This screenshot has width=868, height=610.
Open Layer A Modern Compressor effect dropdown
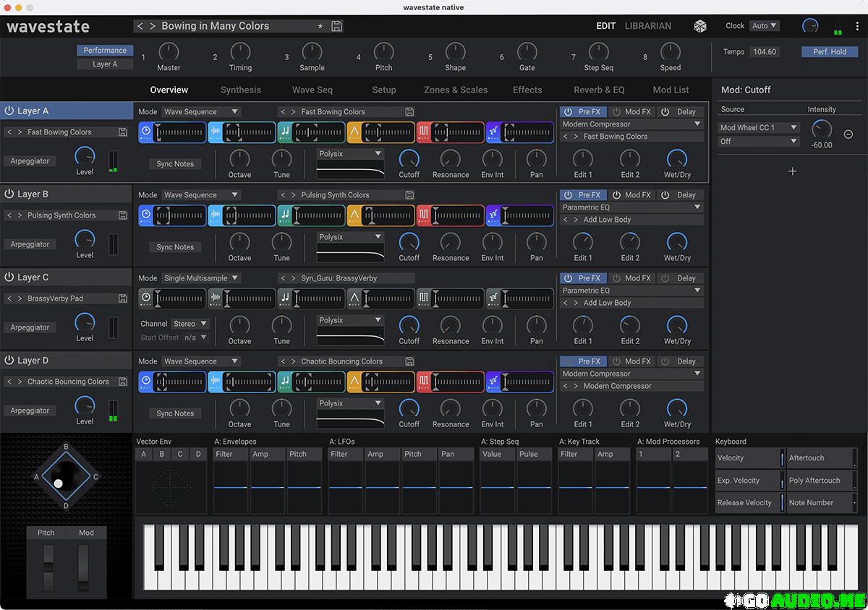coord(631,124)
